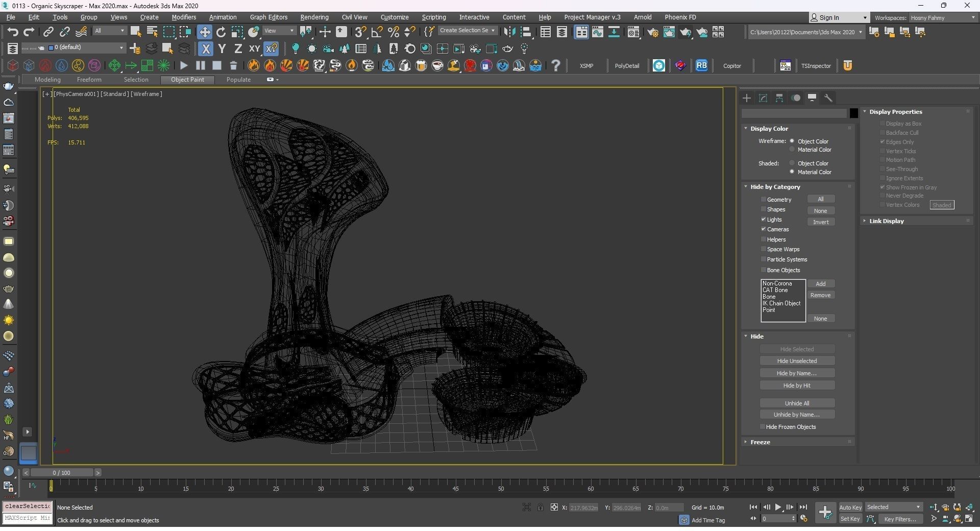The height and width of the screenshot is (531, 980).
Task: Open the Create command panel tab
Action: click(747, 98)
